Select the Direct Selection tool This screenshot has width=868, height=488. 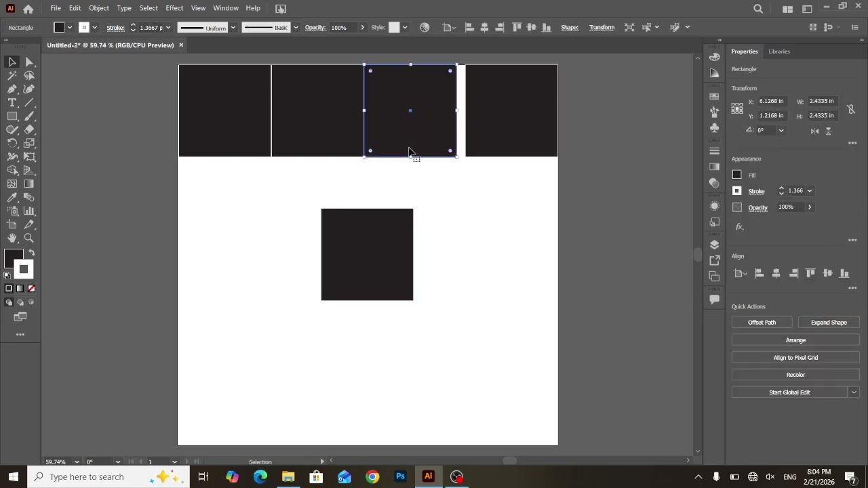click(29, 62)
